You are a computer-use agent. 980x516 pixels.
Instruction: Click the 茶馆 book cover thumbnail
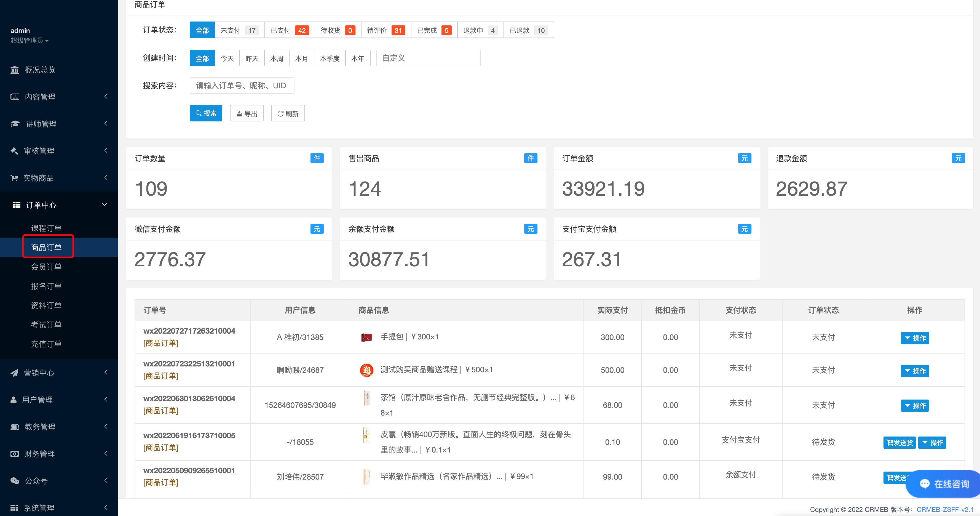[367, 398]
